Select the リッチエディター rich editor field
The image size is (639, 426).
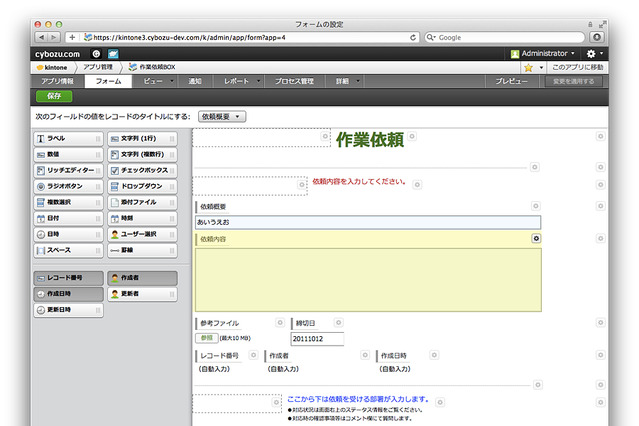point(68,170)
